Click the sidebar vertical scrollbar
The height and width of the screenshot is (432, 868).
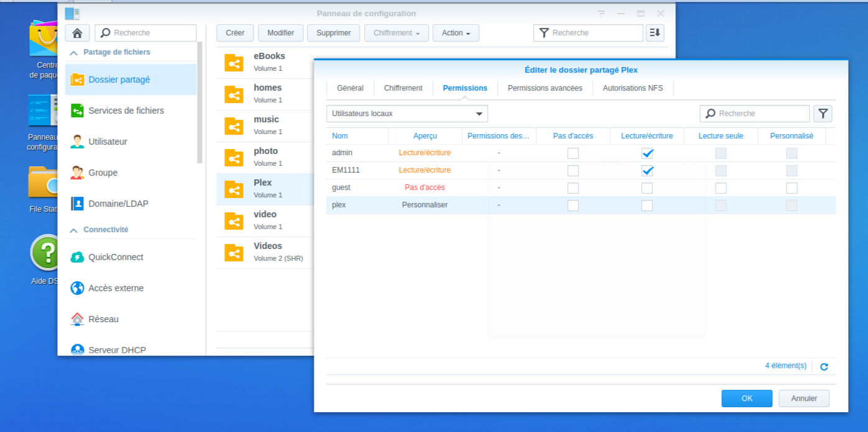pyautogui.click(x=199, y=102)
